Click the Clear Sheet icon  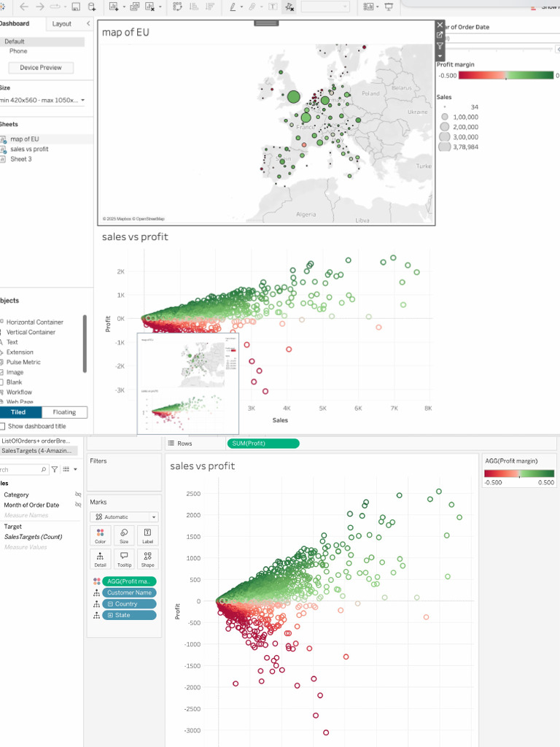[x=149, y=7]
